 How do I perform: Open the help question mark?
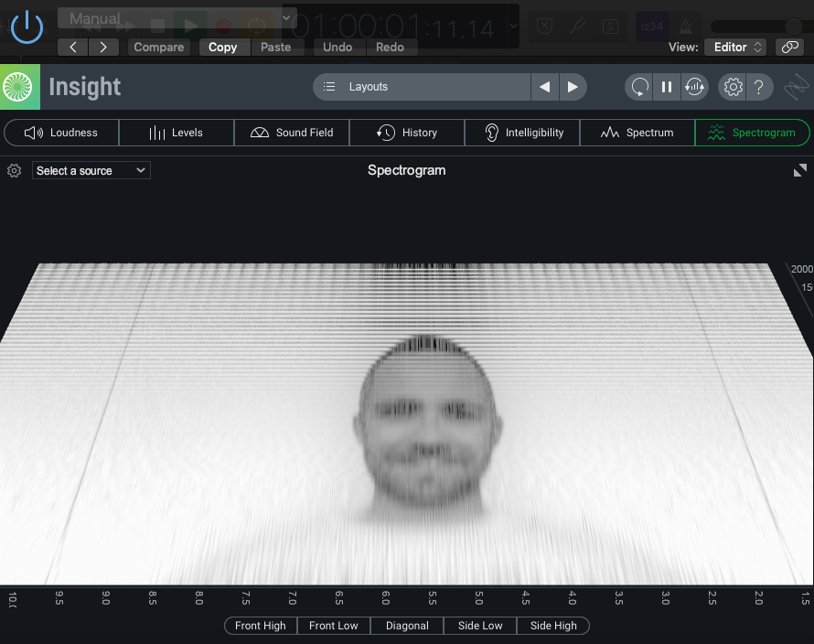(759, 87)
